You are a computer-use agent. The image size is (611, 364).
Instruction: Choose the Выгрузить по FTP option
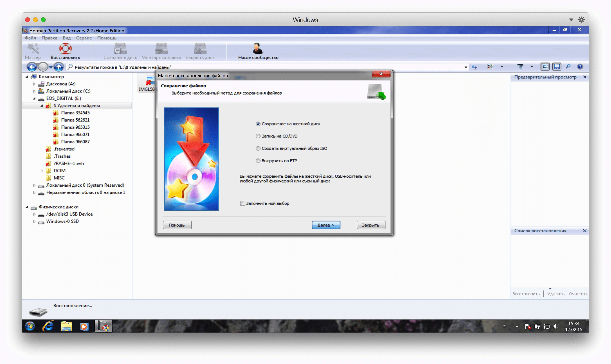tap(258, 161)
